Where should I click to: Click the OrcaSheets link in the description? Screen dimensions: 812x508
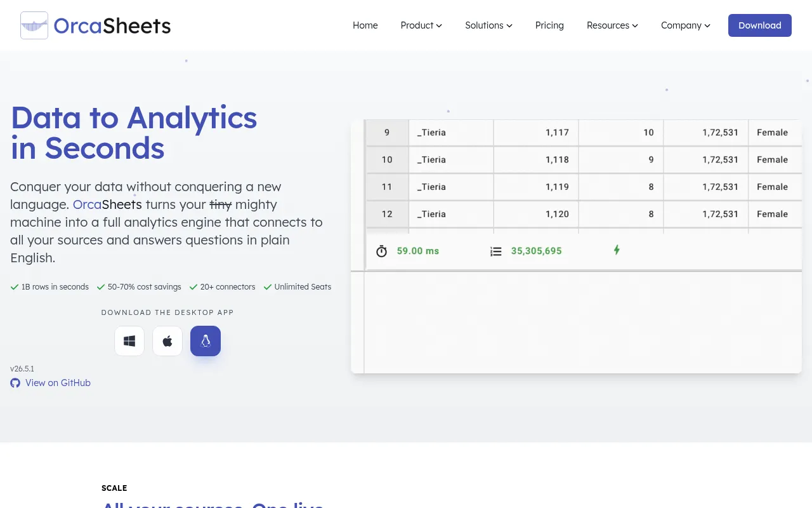[x=107, y=204]
